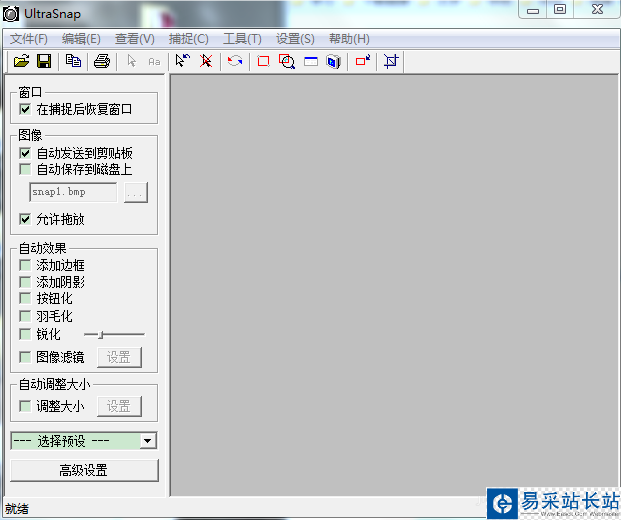Enable 添加阴影 effect

[25, 282]
